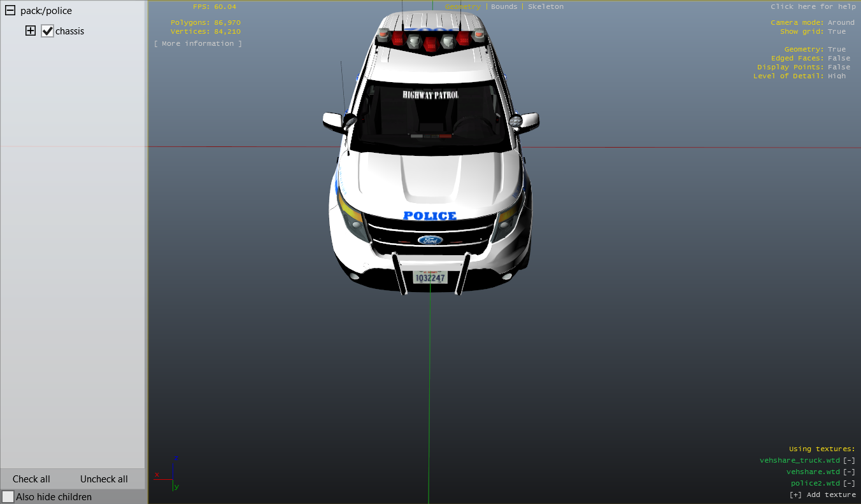The height and width of the screenshot is (504, 861).
Task: Toggle the Display Points False setting
Action: pos(838,67)
